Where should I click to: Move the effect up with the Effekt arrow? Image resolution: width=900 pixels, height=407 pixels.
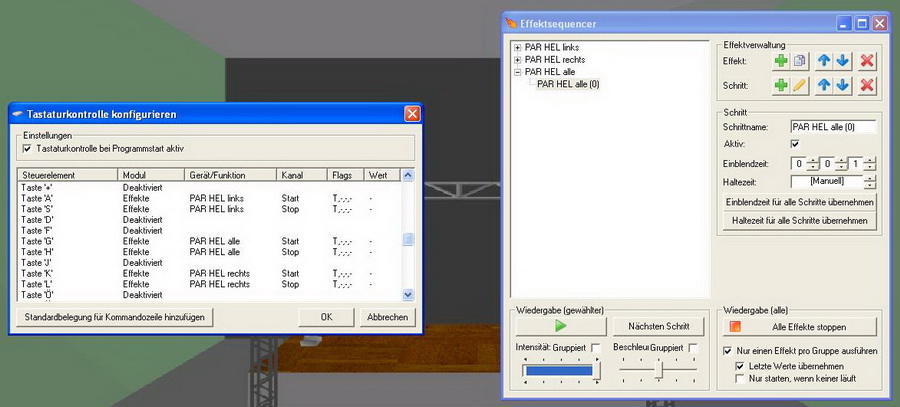(x=824, y=61)
